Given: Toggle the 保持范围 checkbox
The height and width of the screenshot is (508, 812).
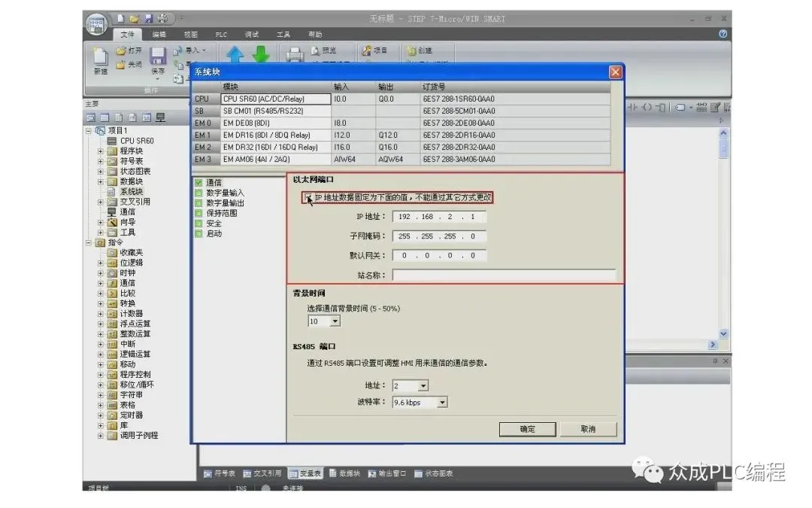Looking at the screenshot, I should (198, 213).
